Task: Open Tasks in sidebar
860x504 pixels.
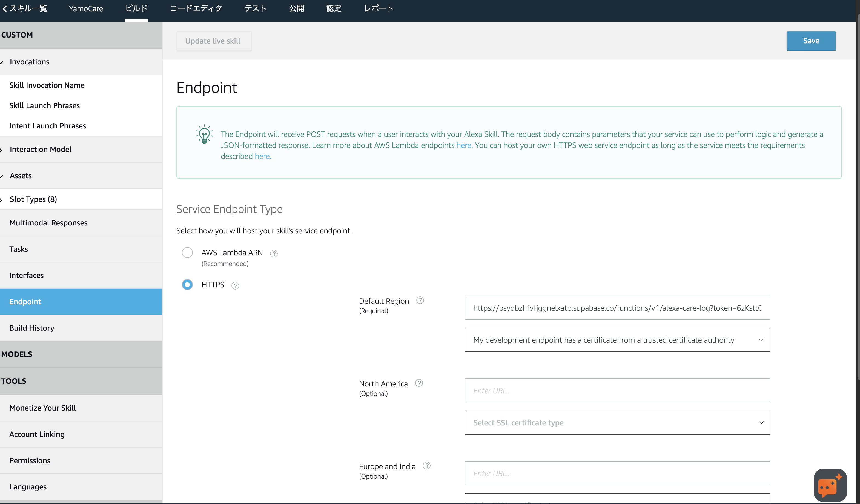Action: click(x=81, y=249)
